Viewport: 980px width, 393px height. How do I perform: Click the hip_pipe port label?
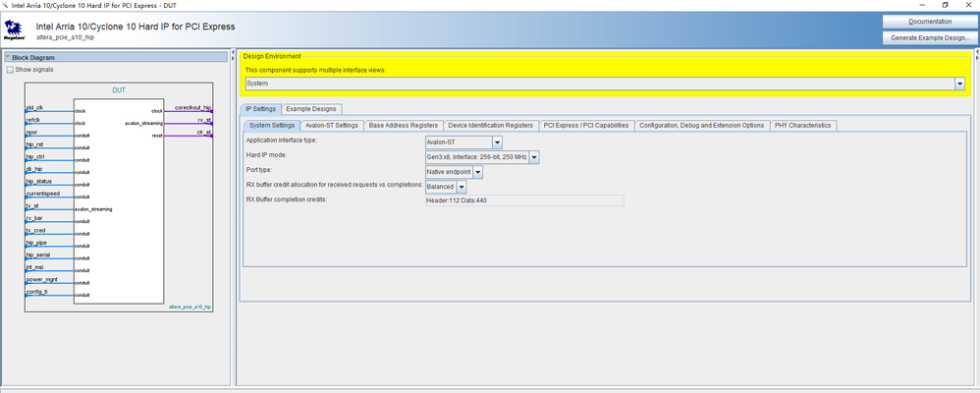[36, 242]
